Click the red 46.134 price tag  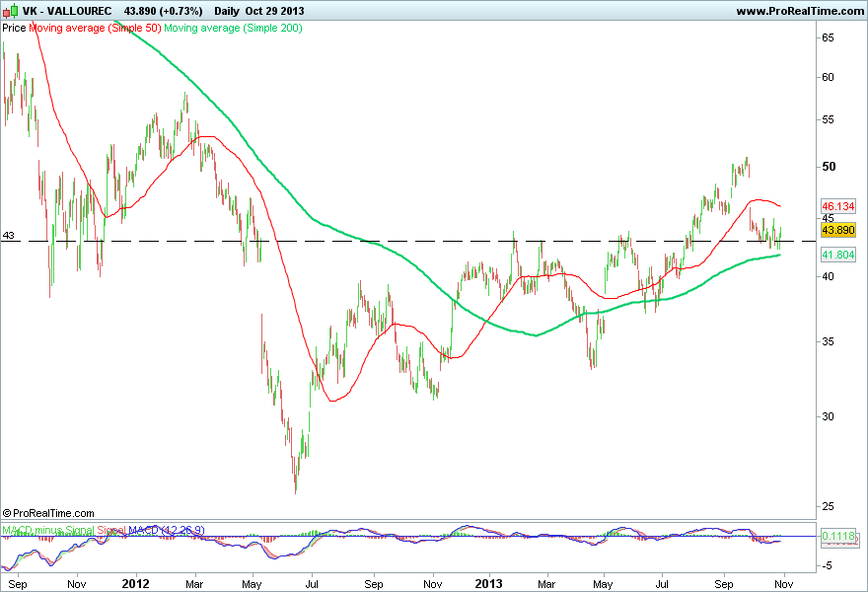(838, 206)
